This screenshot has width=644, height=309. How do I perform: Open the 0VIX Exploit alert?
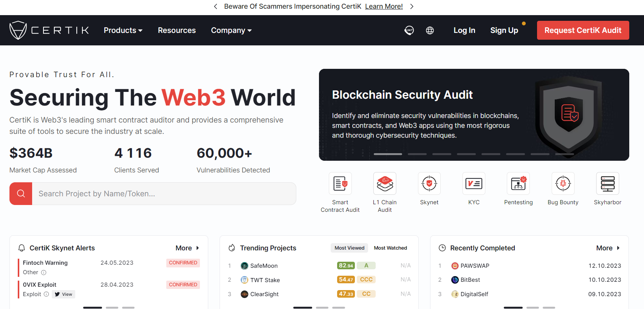click(x=40, y=285)
